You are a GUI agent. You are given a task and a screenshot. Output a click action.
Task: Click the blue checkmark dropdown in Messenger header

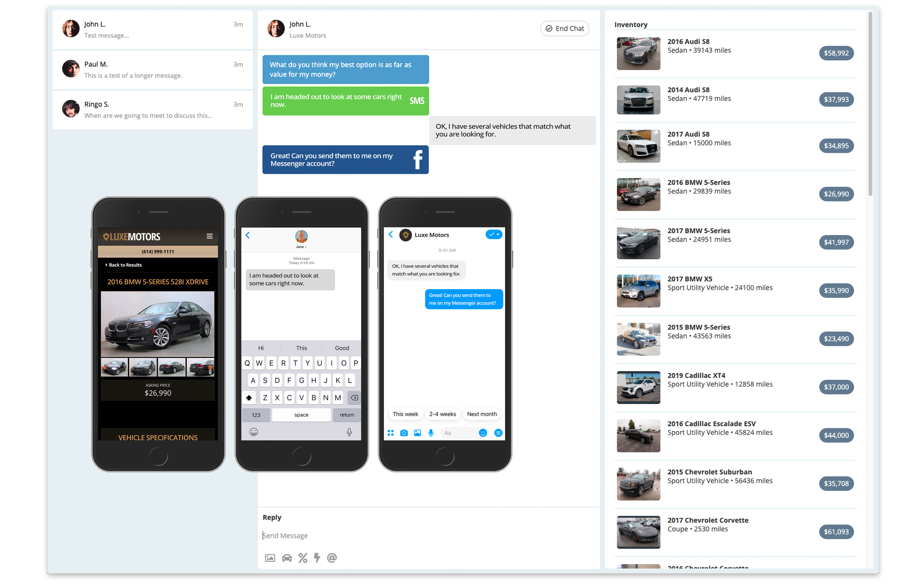pos(494,234)
